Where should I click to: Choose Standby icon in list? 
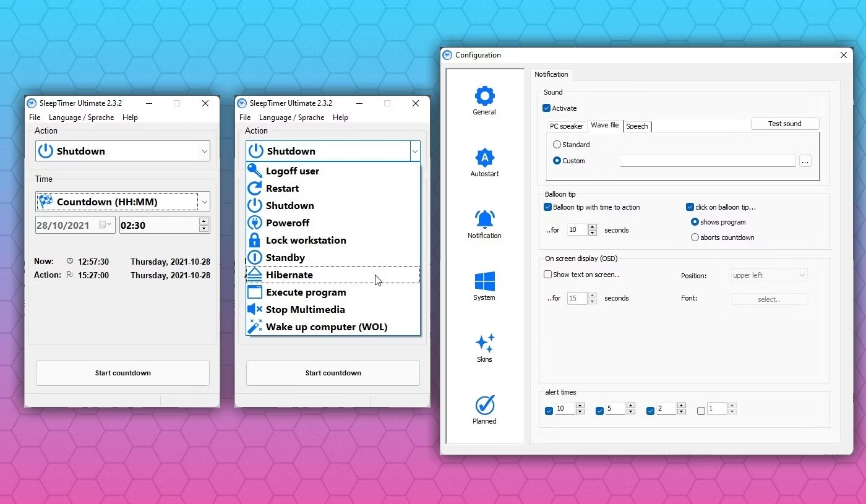(255, 257)
